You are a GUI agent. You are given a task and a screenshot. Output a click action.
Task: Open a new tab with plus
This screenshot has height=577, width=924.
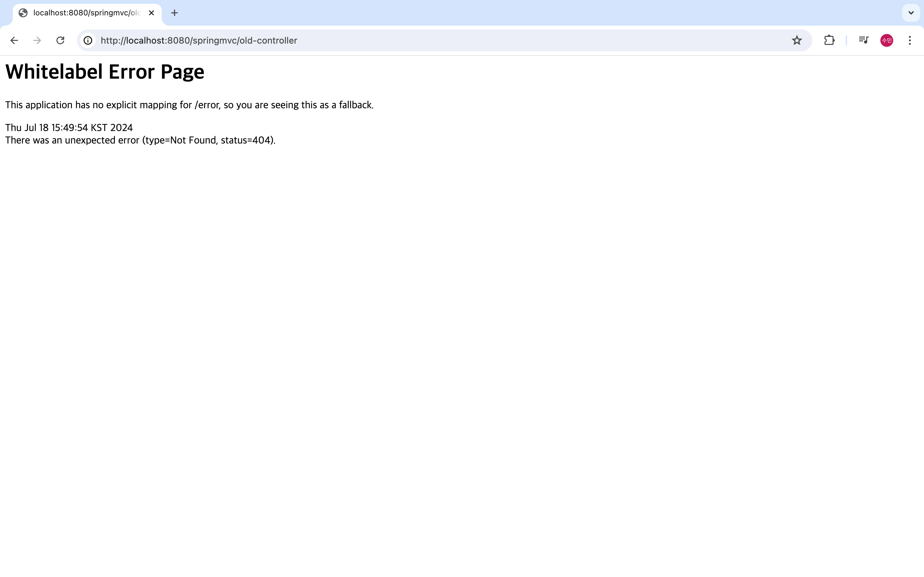pos(175,13)
